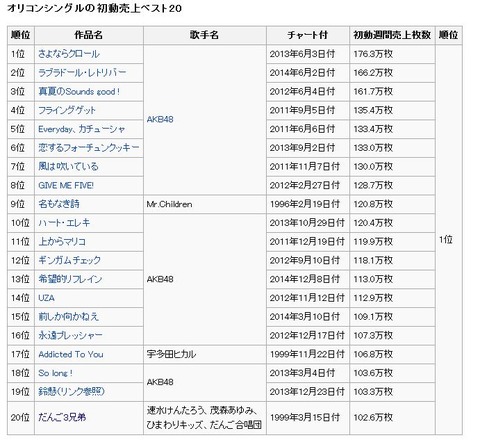Click the 作品名 column header
Viewport: 480px width, 440px height.
coord(89,35)
